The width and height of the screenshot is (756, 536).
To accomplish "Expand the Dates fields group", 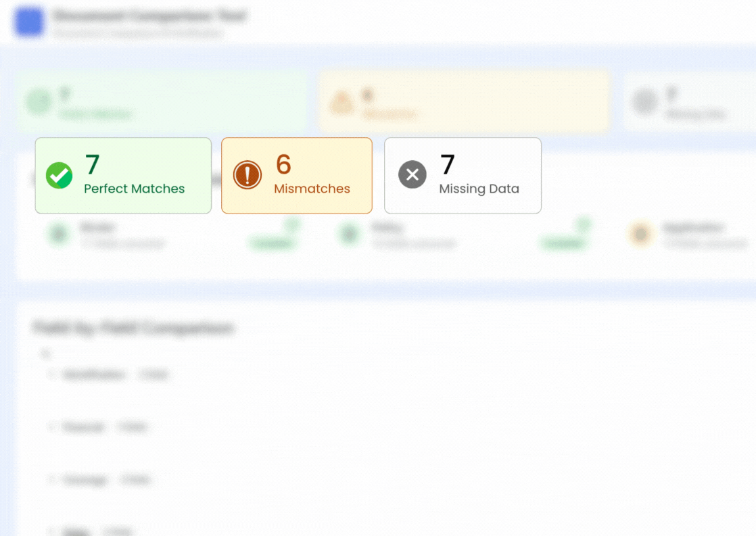I will pyautogui.click(x=51, y=531).
